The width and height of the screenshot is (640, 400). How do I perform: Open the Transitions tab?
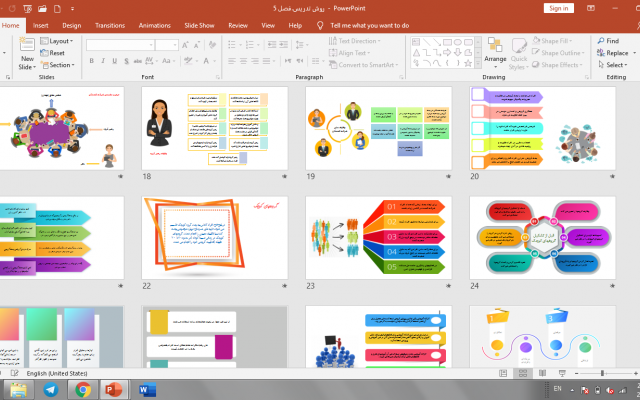point(110,25)
